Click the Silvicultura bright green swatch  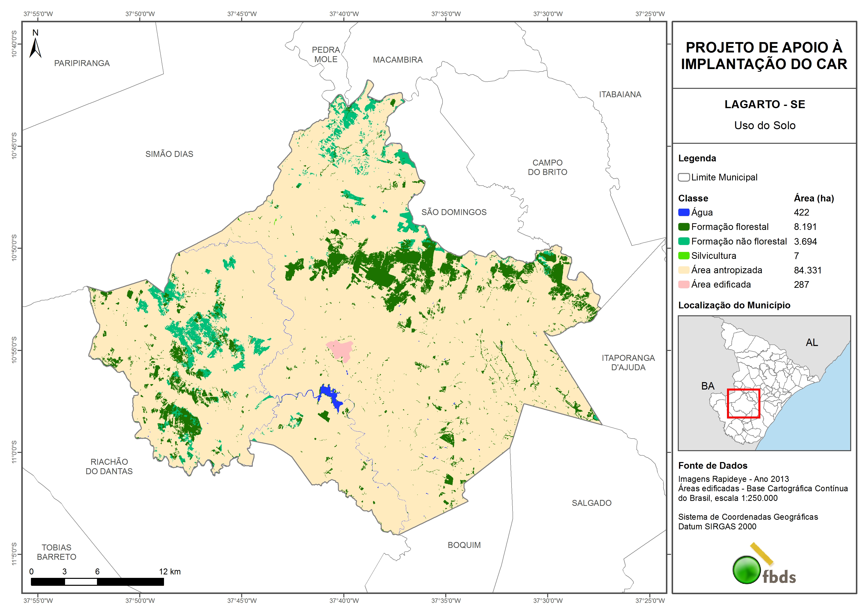pos(683,256)
